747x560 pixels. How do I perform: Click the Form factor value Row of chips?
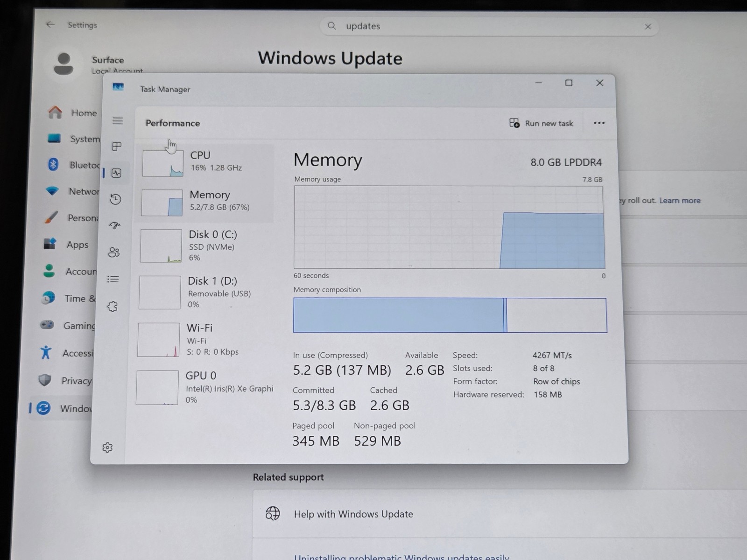tap(557, 381)
